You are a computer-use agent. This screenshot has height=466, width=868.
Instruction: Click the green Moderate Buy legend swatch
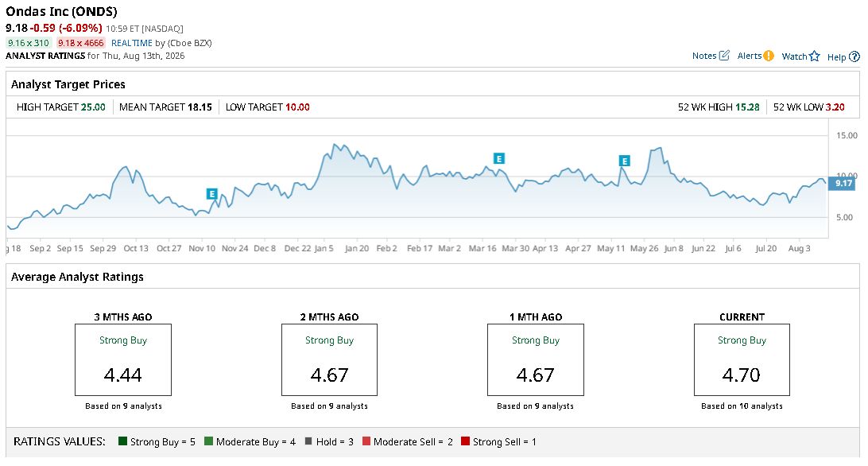coord(209,441)
